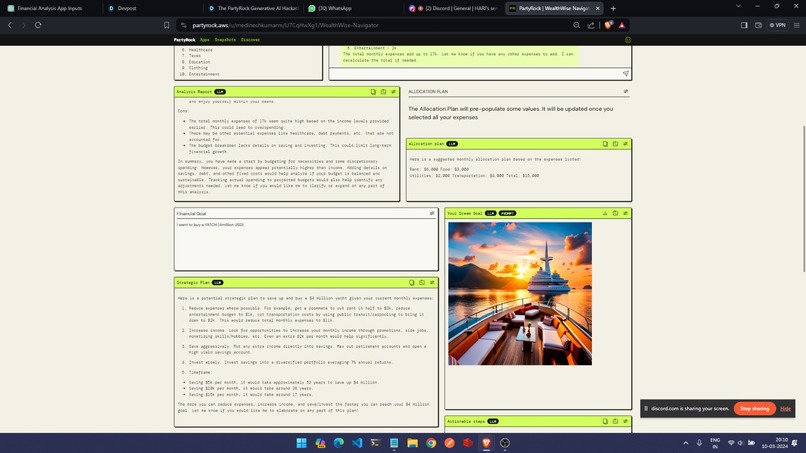Open Google Chrome from the taskbar

click(x=431, y=443)
